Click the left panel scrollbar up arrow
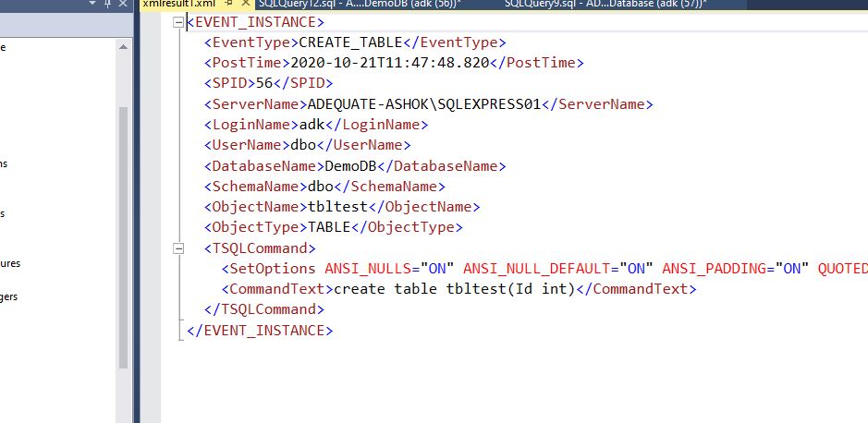 (124, 47)
